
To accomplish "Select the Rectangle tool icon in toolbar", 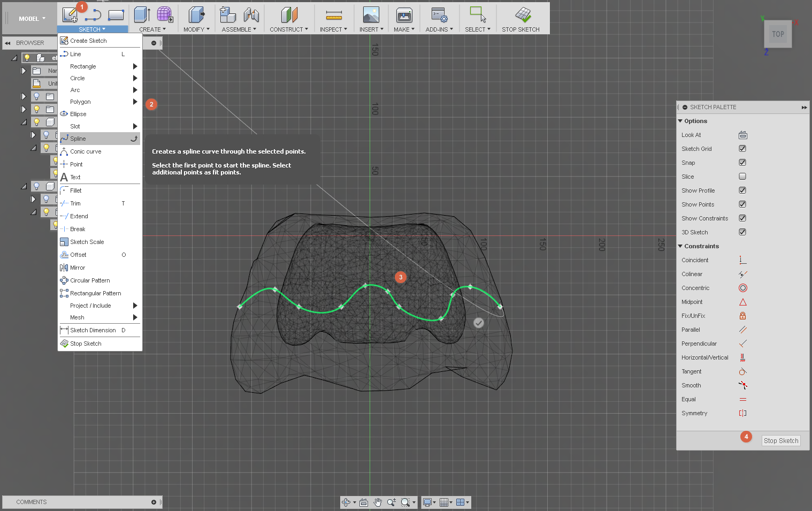I will click(116, 15).
